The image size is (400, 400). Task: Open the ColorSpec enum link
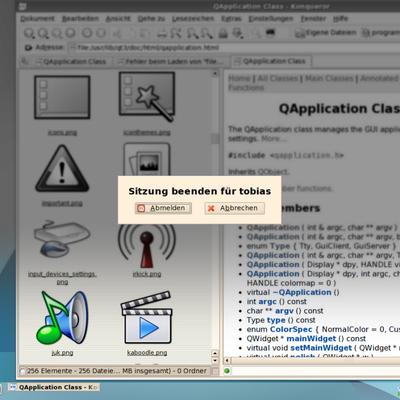pos(291,329)
